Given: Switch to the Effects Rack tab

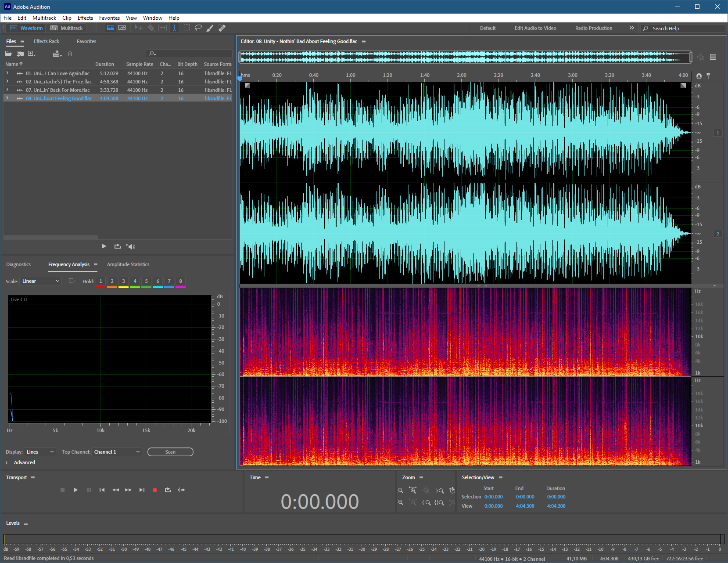Looking at the screenshot, I should [47, 41].
